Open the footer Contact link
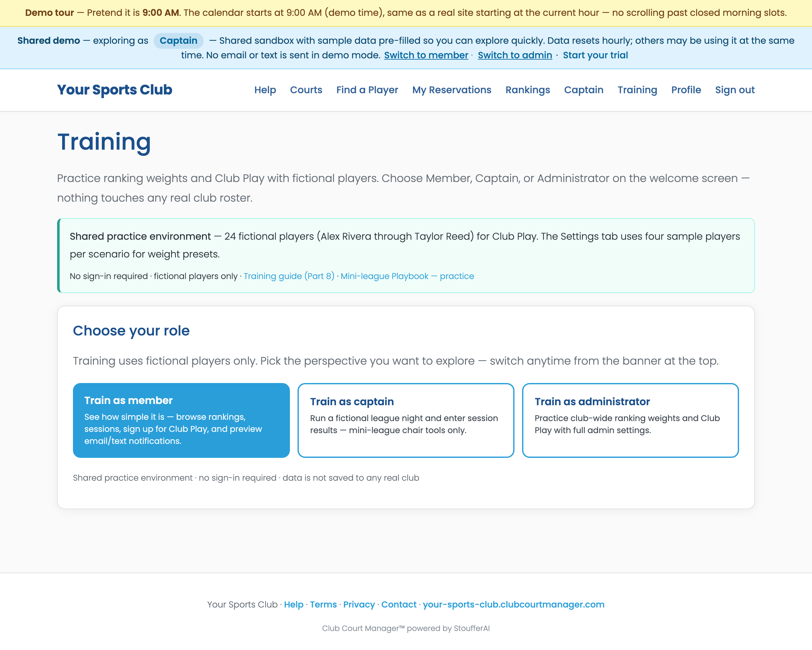Image resolution: width=812 pixels, height=650 pixels. (x=399, y=604)
